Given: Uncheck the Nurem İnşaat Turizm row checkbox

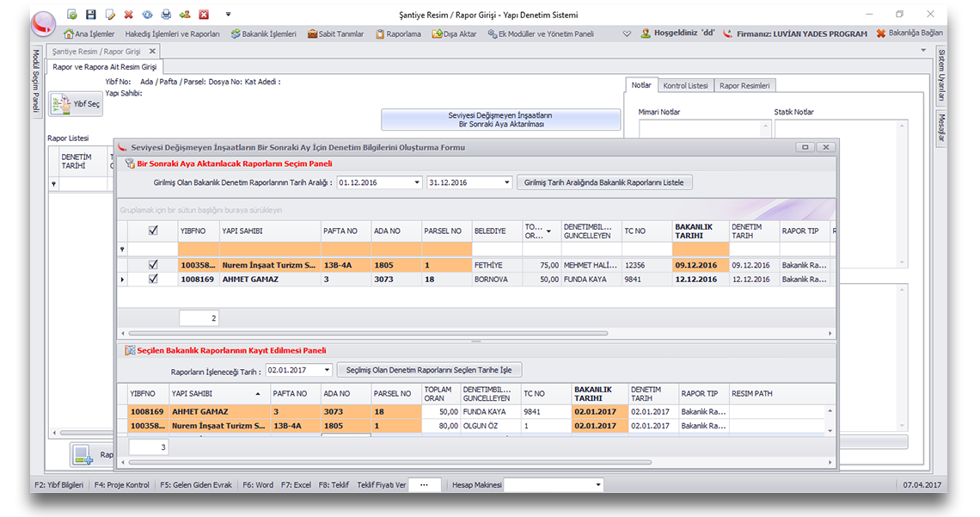Looking at the screenshot, I should [153, 266].
